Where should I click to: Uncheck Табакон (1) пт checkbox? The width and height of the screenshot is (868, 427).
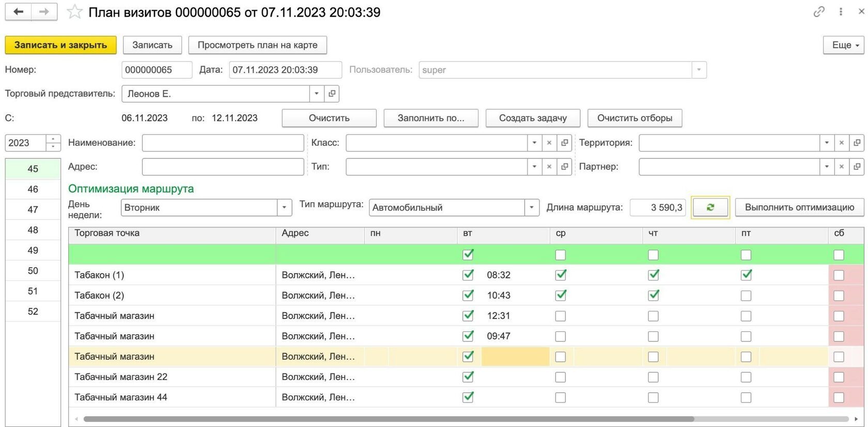point(746,275)
